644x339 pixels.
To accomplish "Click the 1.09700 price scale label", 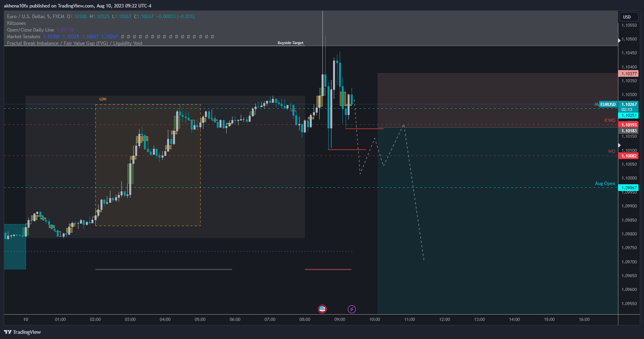I will [629, 262].
